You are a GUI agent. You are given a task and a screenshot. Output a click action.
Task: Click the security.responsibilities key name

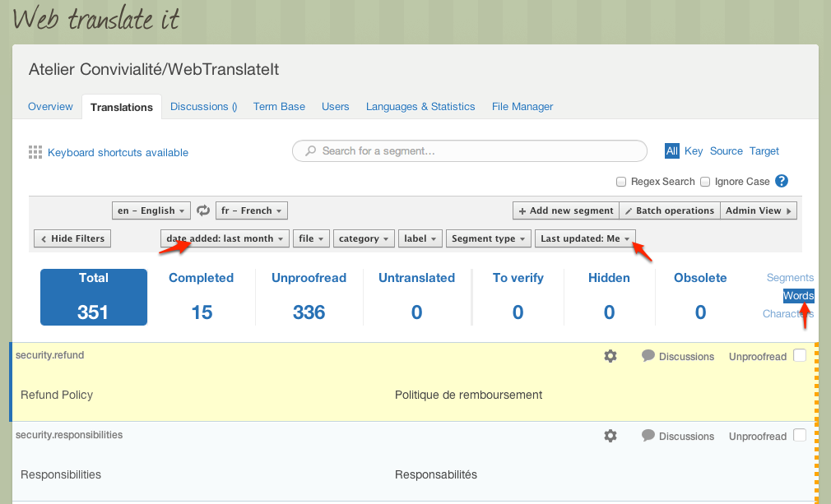69,435
